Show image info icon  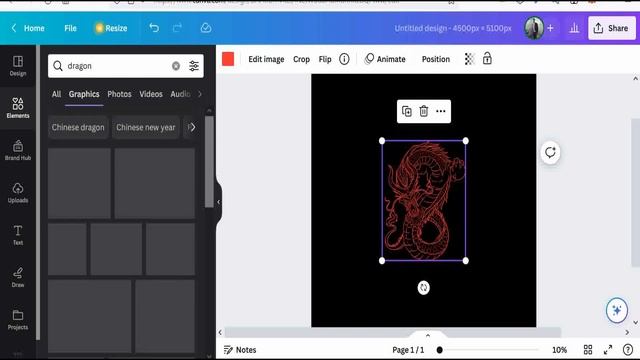click(344, 59)
